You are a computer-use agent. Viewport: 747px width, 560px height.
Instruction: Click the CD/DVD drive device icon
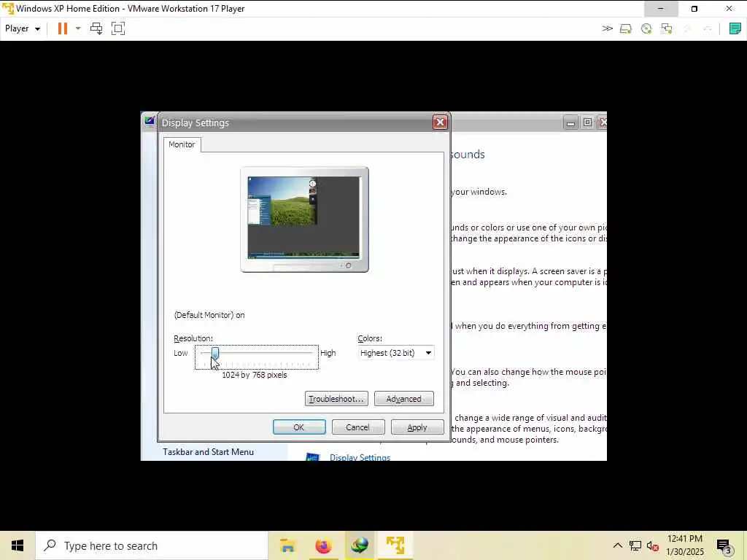tap(646, 28)
